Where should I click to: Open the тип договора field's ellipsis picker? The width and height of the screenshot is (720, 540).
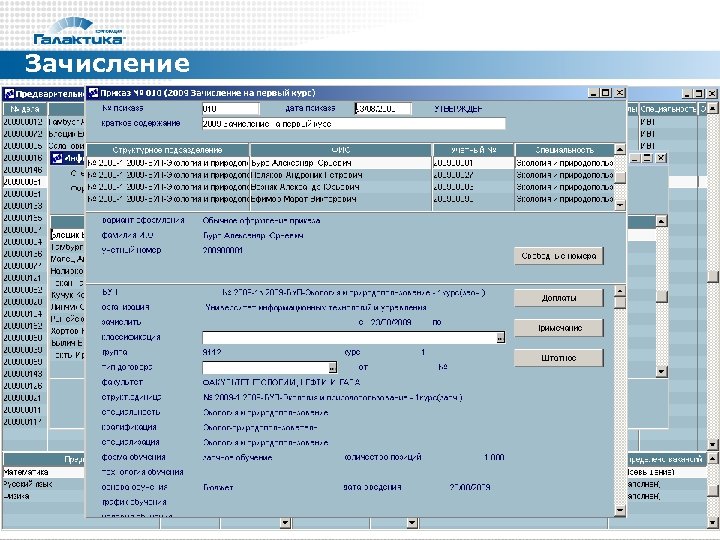click(x=332, y=367)
